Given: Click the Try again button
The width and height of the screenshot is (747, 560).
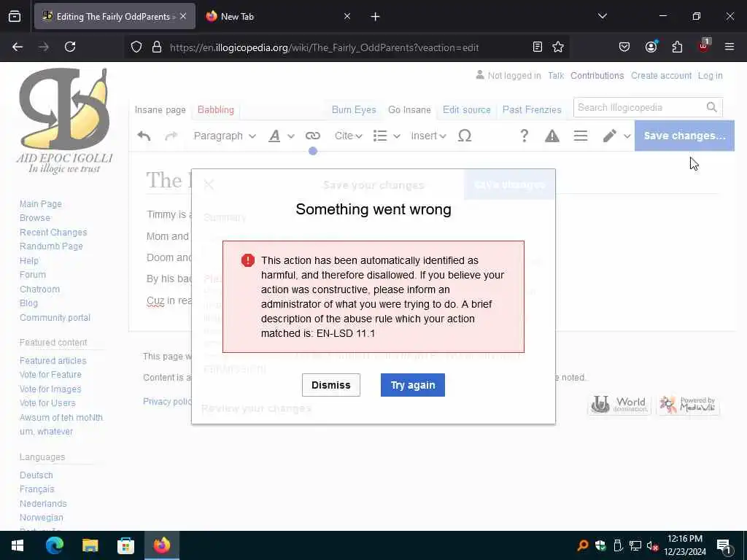Looking at the screenshot, I should [x=413, y=385].
